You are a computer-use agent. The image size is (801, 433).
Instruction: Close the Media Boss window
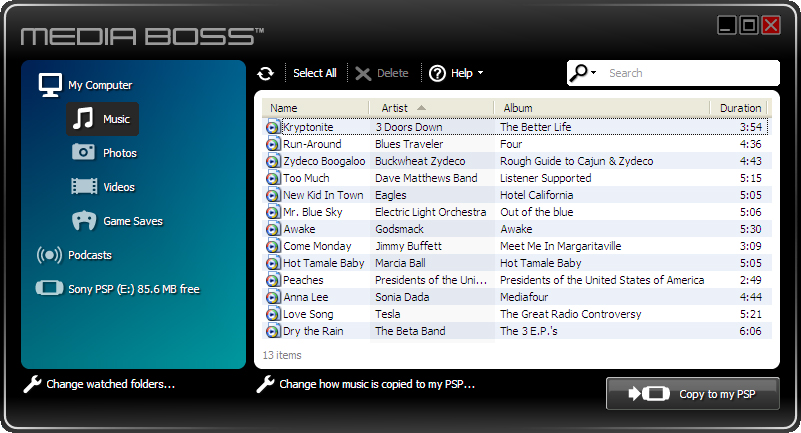coord(771,25)
